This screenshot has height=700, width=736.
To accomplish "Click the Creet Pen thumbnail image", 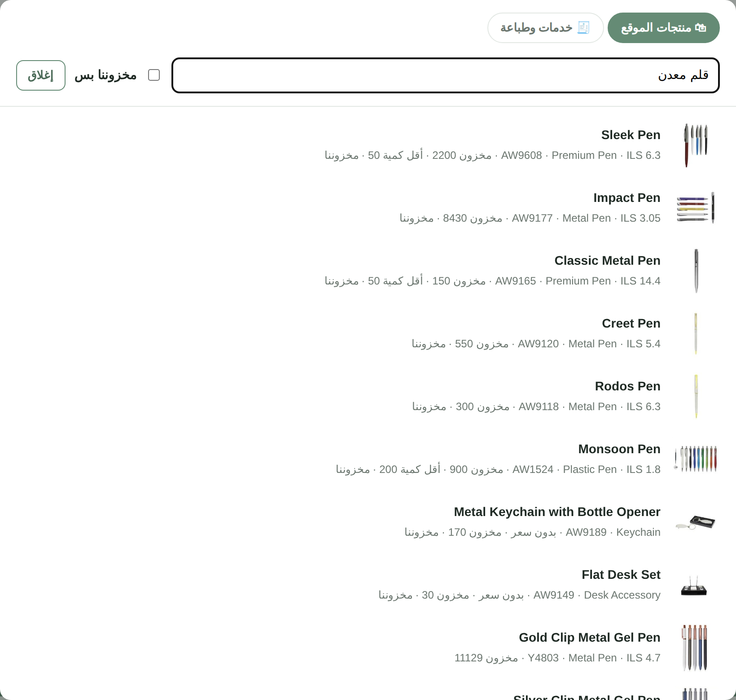I will click(696, 334).
